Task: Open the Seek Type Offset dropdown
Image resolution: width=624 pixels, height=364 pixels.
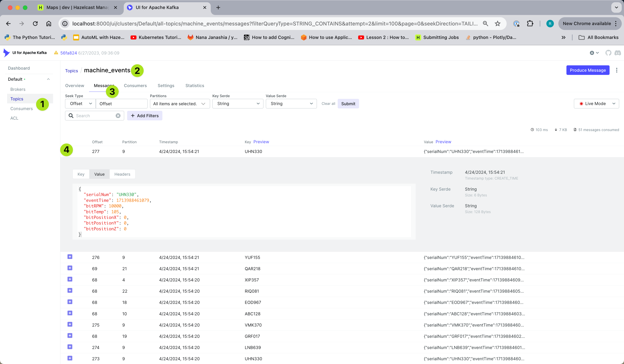Action: [x=80, y=104]
